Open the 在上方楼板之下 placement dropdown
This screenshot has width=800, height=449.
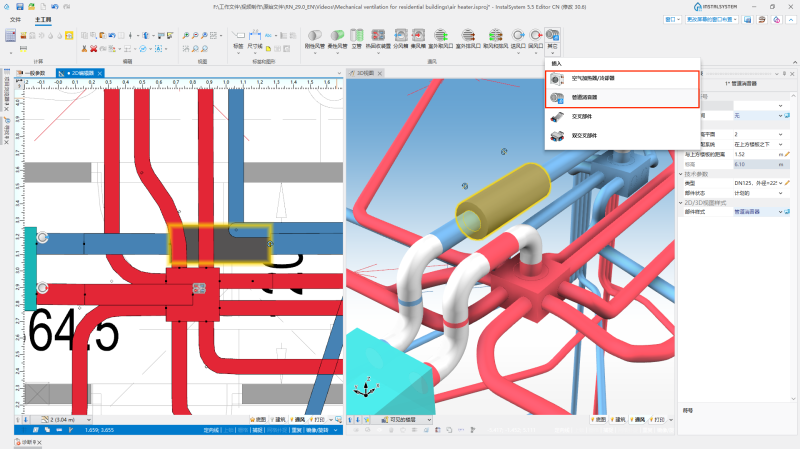point(780,144)
